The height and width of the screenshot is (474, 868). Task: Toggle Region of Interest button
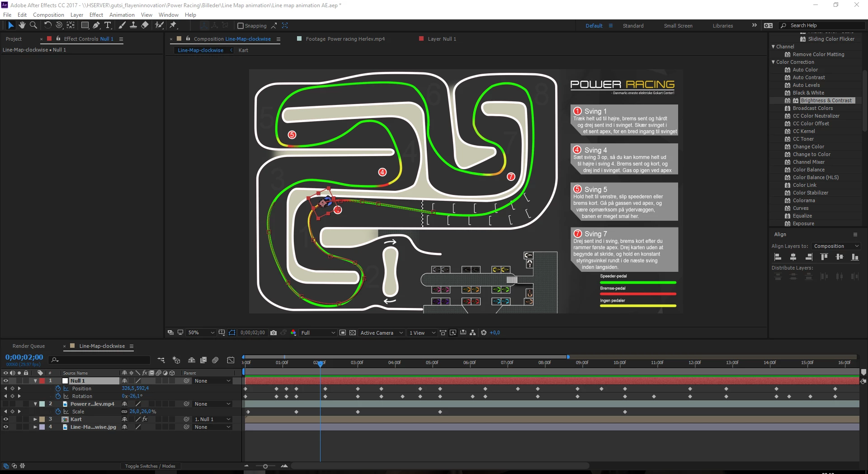click(x=343, y=332)
